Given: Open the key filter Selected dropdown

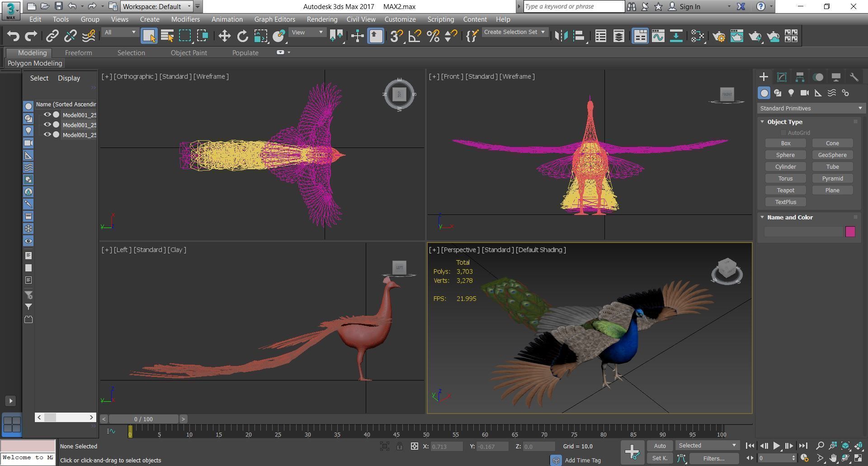Looking at the screenshot, I should point(707,446).
